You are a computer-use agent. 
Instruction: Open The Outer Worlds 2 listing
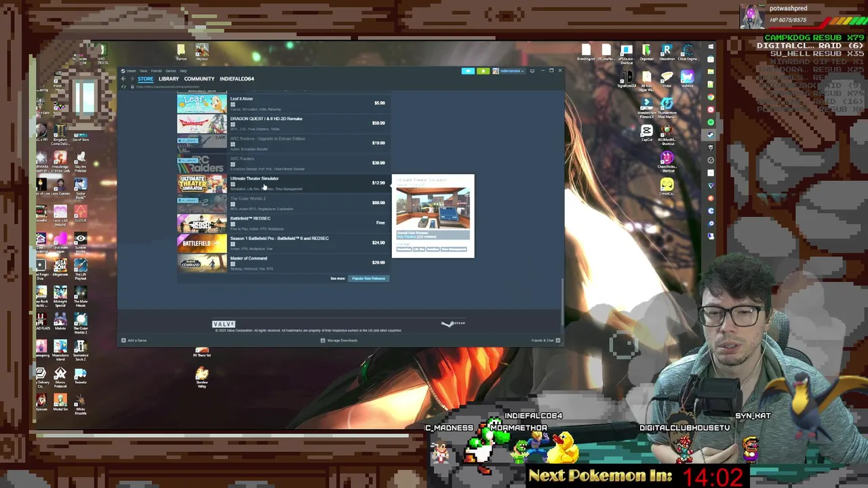click(x=282, y=203)
